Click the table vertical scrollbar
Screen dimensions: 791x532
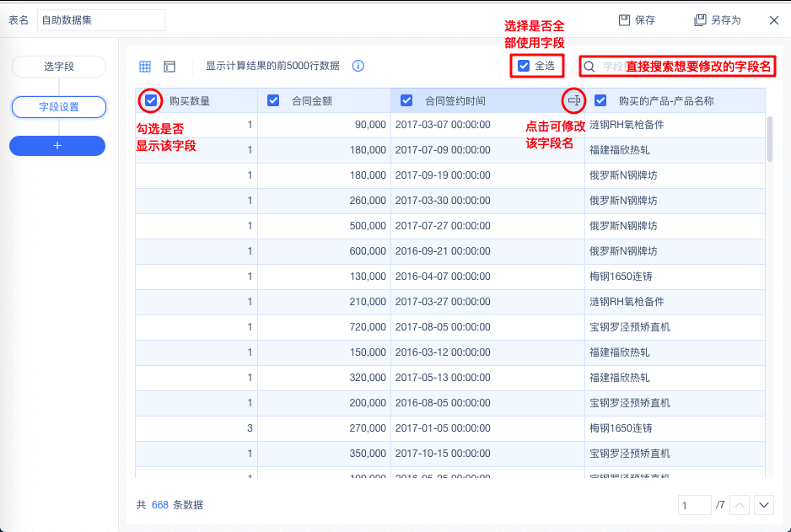coord(770,139)
